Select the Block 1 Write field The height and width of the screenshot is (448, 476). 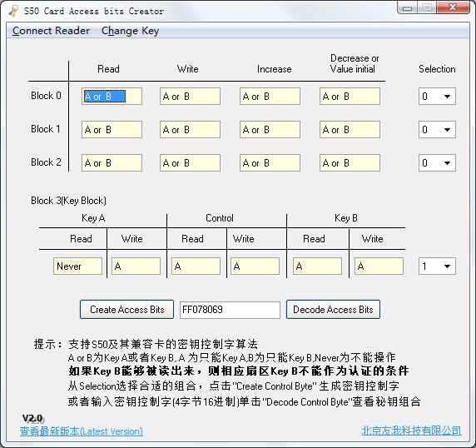(x=190, y=130)
